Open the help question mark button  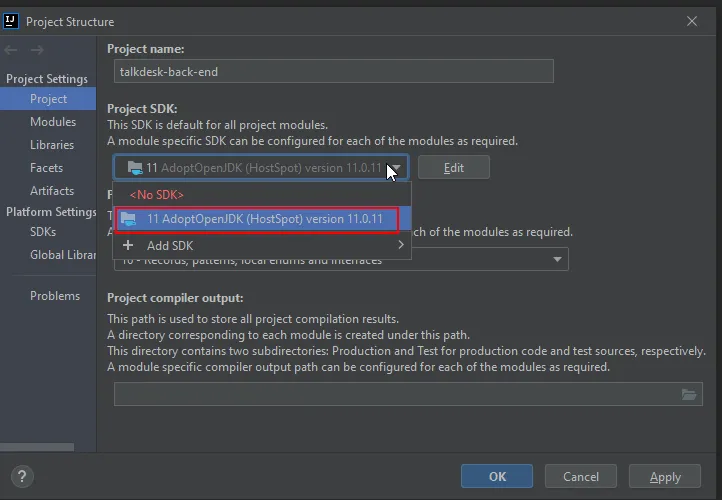click(22, 477)
